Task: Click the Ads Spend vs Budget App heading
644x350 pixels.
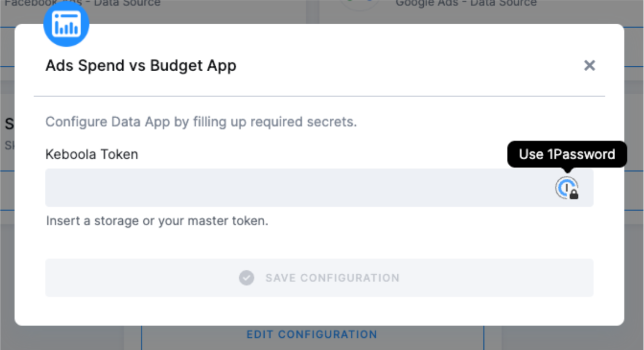Action: [140, 65]
